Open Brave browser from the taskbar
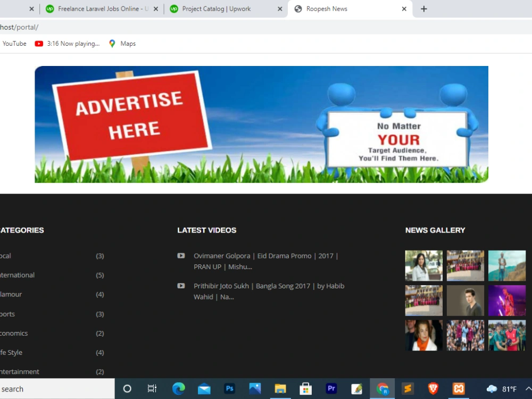The width and height of the screenshot is (532, 399). 433,388
